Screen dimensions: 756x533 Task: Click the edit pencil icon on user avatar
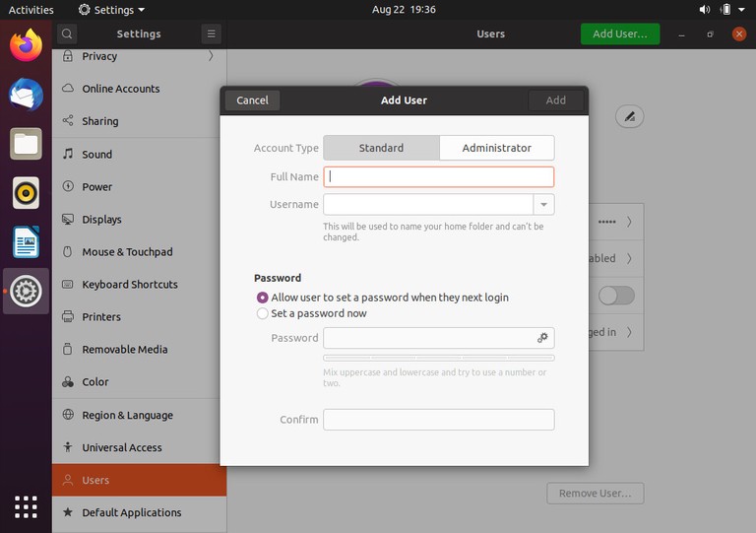[630, 116]
